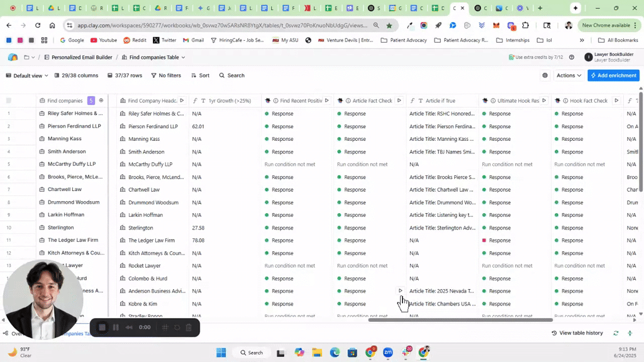Click the play icon in Anderson Business row

point(401,291)
